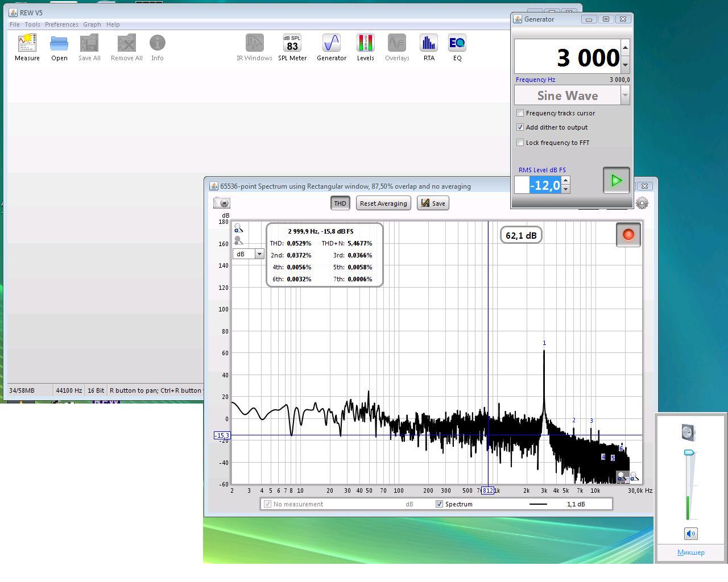Open the Graph menu
Image resolution: width=728 pixels, height=582 pixels.
(92, 24)
